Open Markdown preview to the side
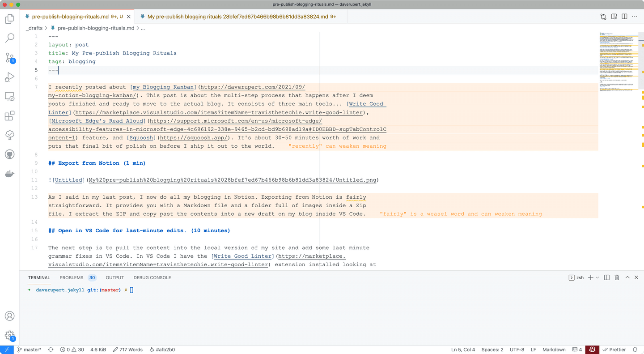Screen dimensions: 644x354 [614, 17]
